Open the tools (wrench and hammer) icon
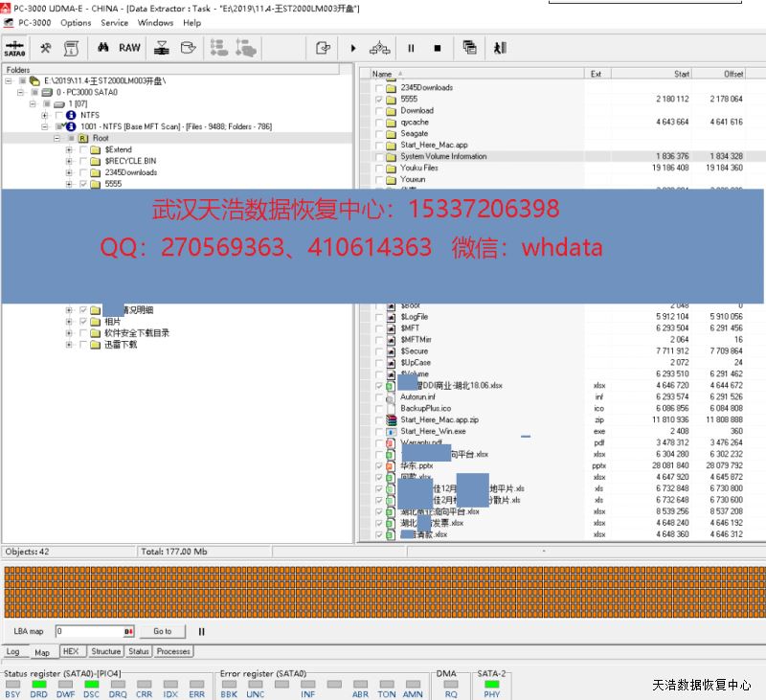Viewport: 766px width, 700px height. pos(45,48)
